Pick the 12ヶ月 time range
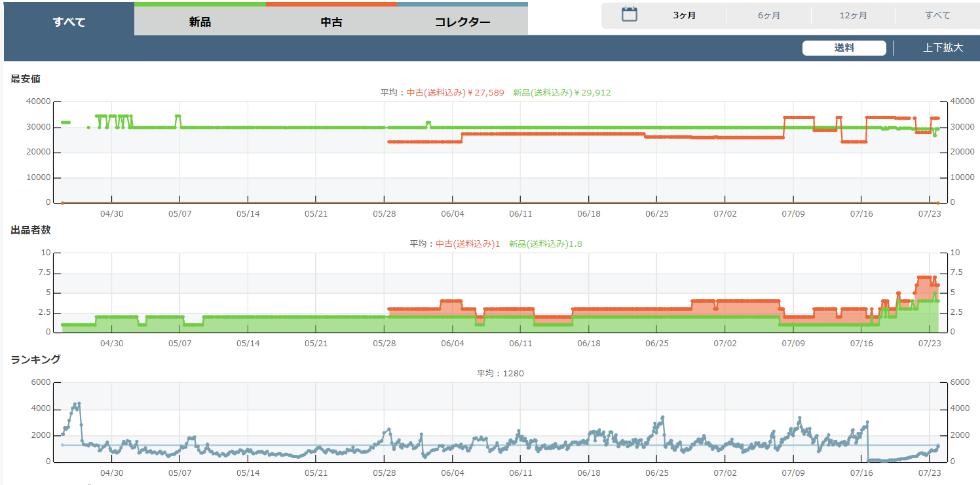The image size is (980, 485). 853,16
